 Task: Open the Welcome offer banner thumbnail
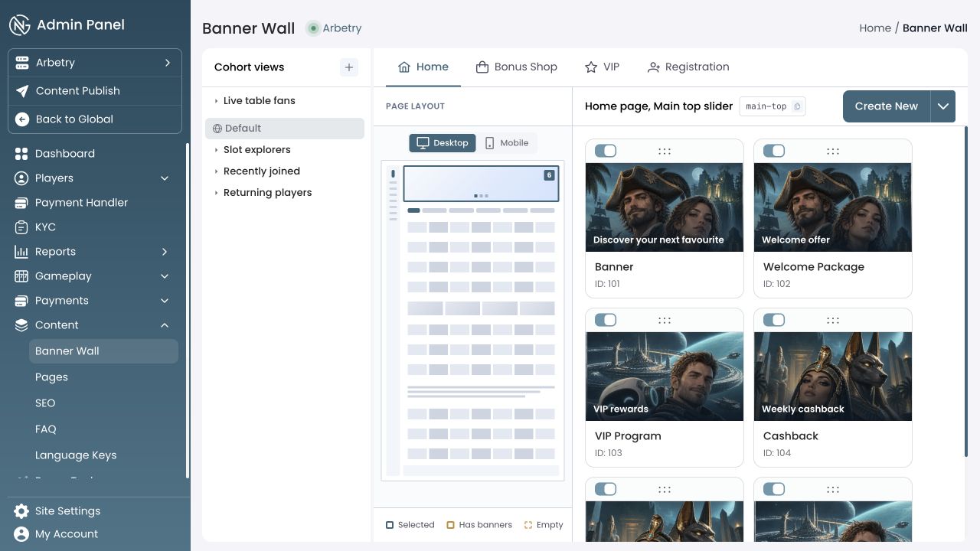click(833, 207)
